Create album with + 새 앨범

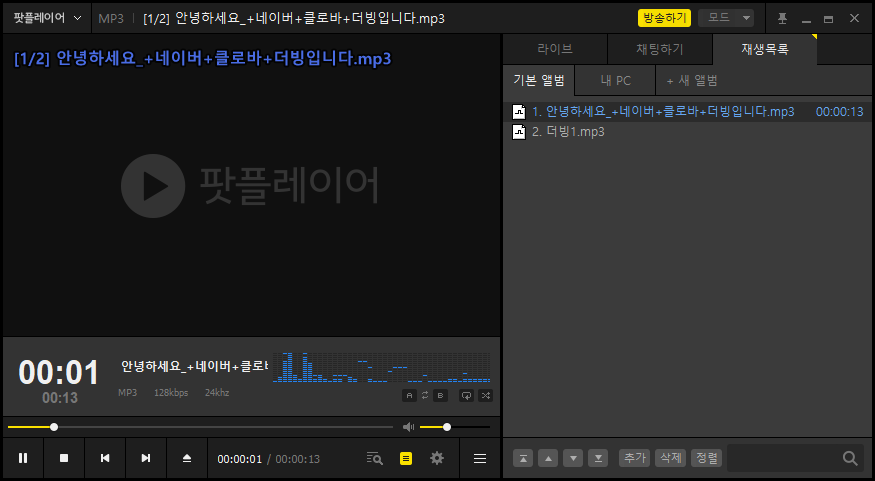tap(692, 81)
